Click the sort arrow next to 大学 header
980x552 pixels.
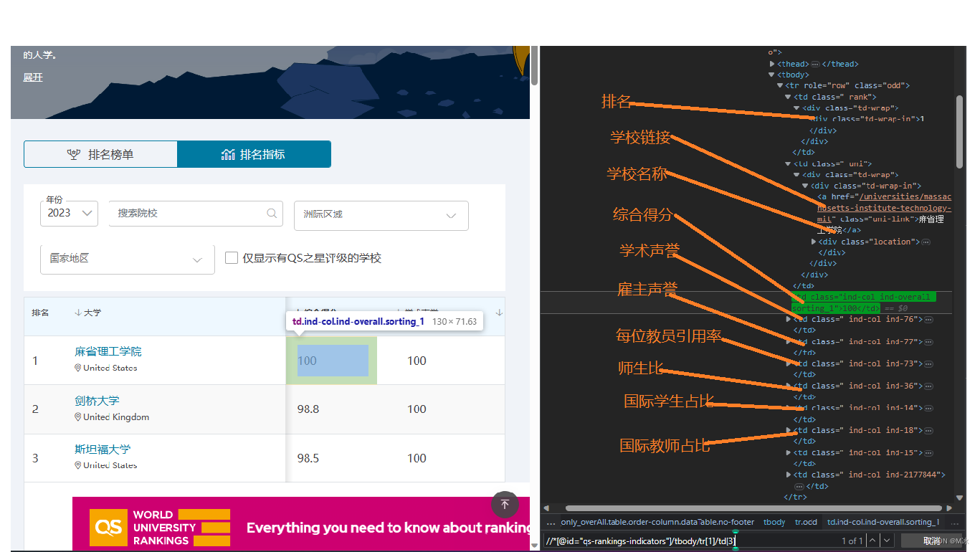(x=78, y=313)
